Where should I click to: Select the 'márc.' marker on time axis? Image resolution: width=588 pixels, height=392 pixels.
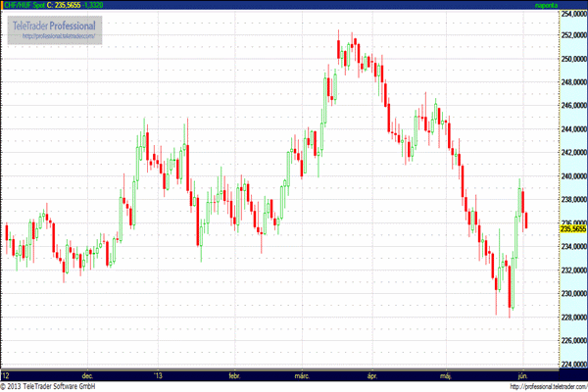pyautogui.click(x=301, y=375)
